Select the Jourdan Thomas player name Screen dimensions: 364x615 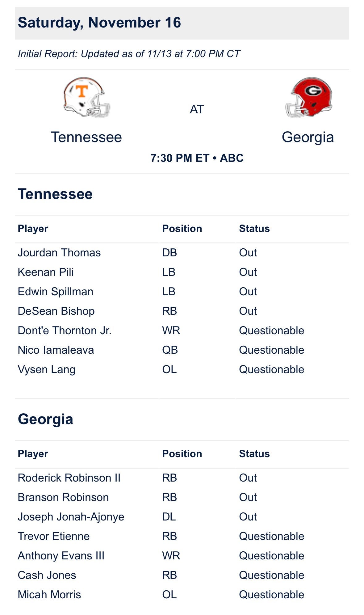[x=59, y=253]
